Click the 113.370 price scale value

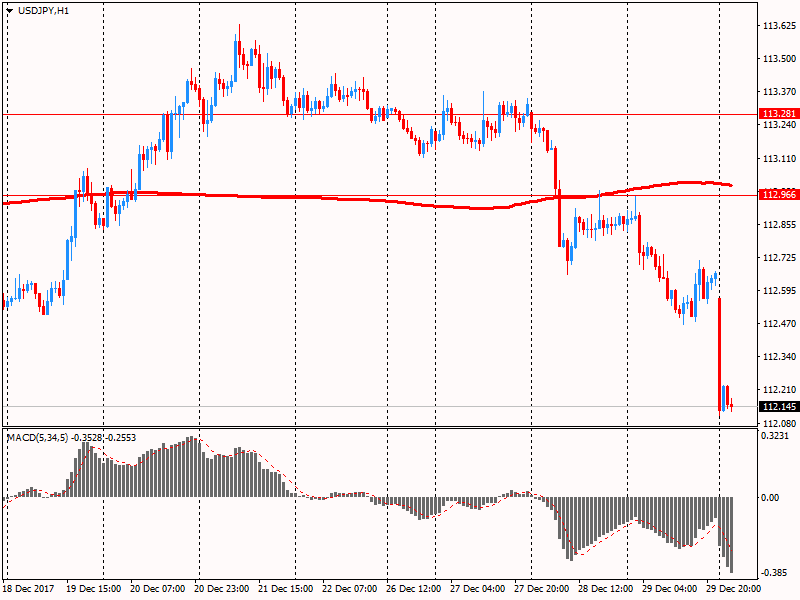(779, 92)
